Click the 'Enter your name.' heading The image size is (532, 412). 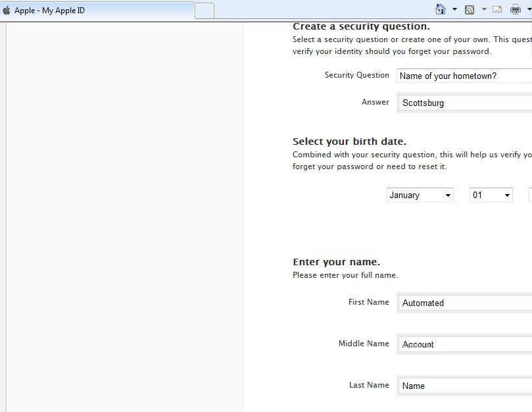pyautogui.click(x=336, y=262)
